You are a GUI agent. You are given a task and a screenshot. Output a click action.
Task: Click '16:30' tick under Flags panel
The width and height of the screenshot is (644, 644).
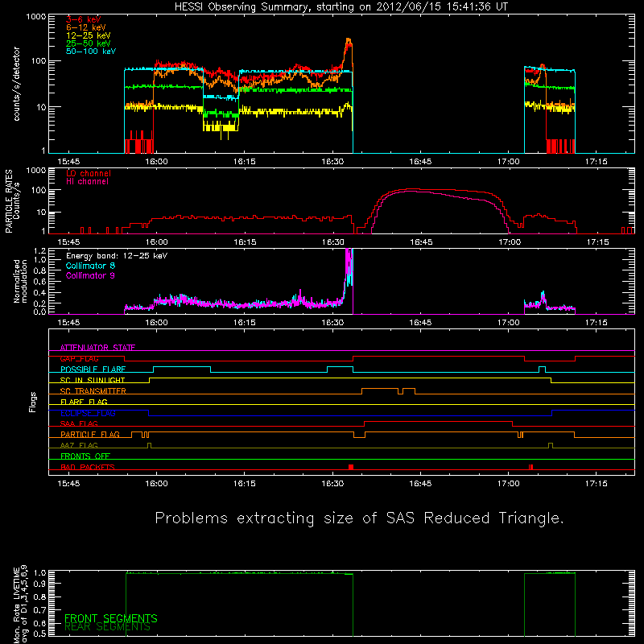[x=332, y=484]
